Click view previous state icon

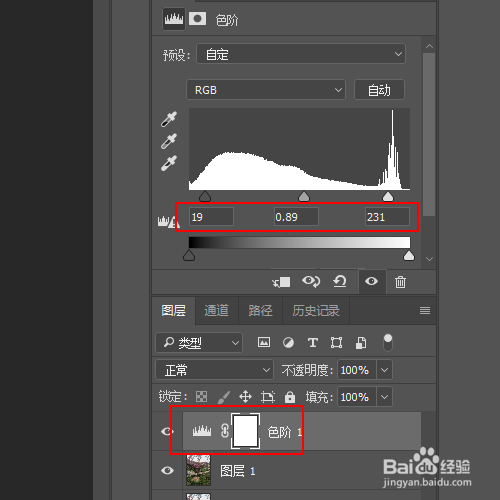point(311,282)
